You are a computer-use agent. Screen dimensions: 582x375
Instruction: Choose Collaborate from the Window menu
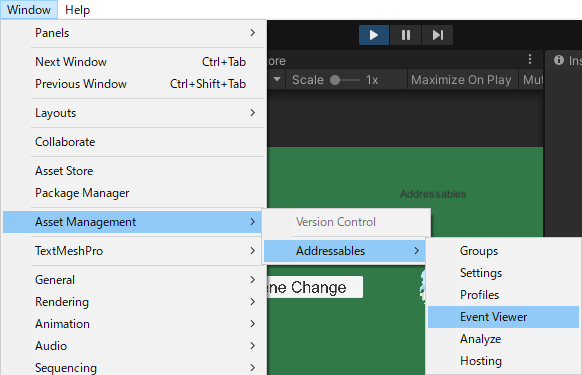pos(134,142)
